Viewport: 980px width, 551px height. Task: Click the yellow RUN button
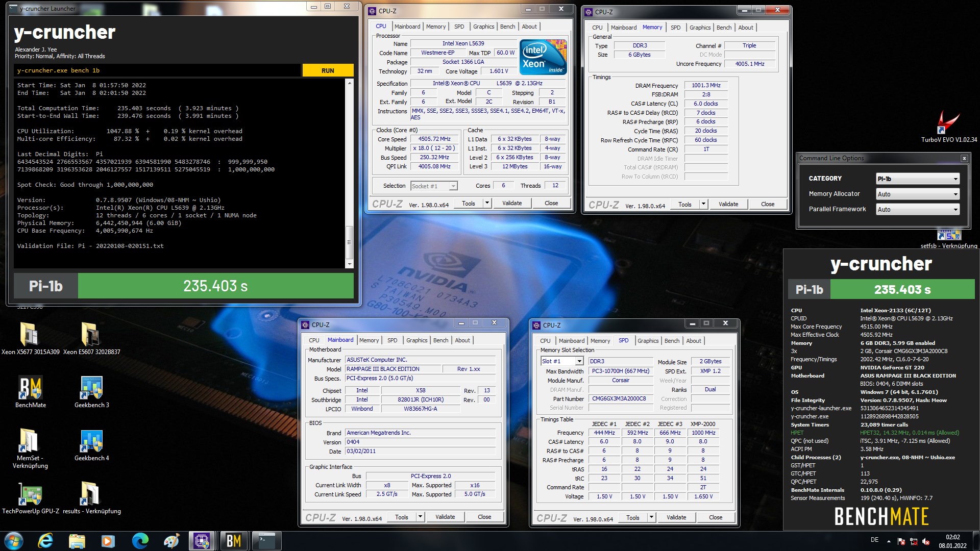coord(328,70)
